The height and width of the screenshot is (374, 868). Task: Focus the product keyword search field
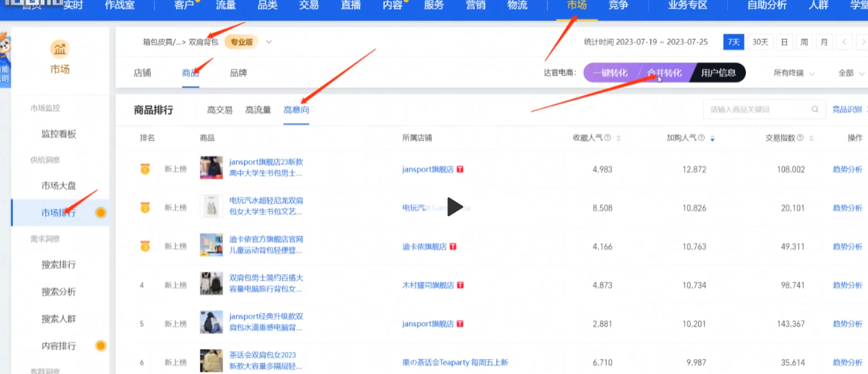[758, 109]
